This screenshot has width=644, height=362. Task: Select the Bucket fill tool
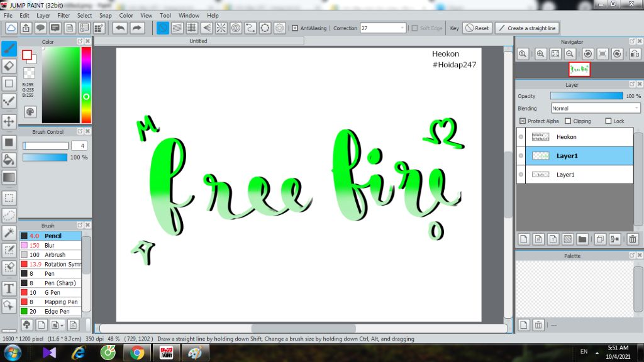click(x=9, y=160)
